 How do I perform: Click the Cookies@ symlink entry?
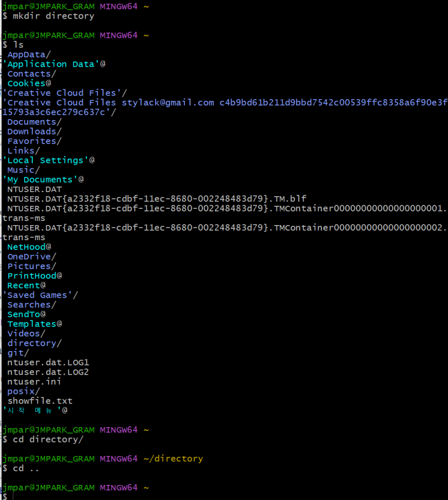click(29, 83)
